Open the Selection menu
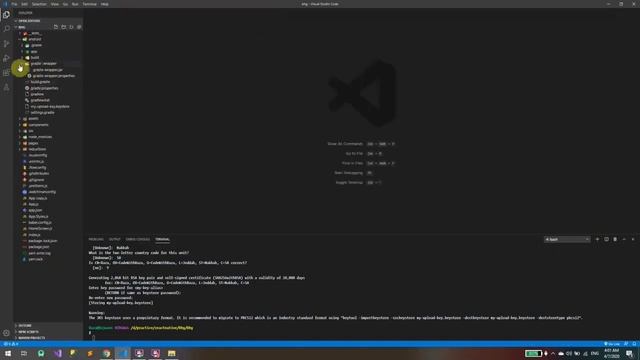Image resolution: width=640 pixels, height=360 pixels. point(39,4)
